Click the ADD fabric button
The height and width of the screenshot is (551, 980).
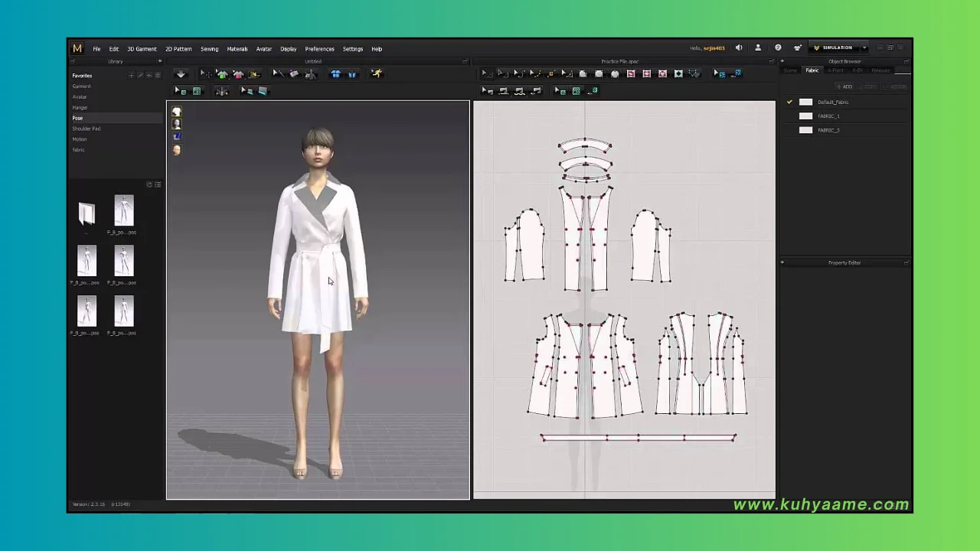[844, 86]
